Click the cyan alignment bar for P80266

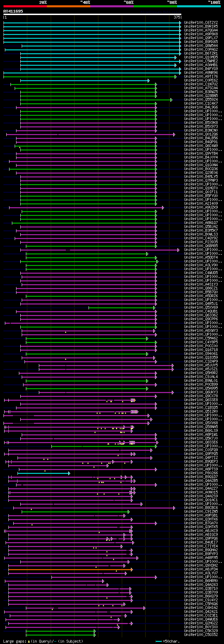(x=43, y=473)
